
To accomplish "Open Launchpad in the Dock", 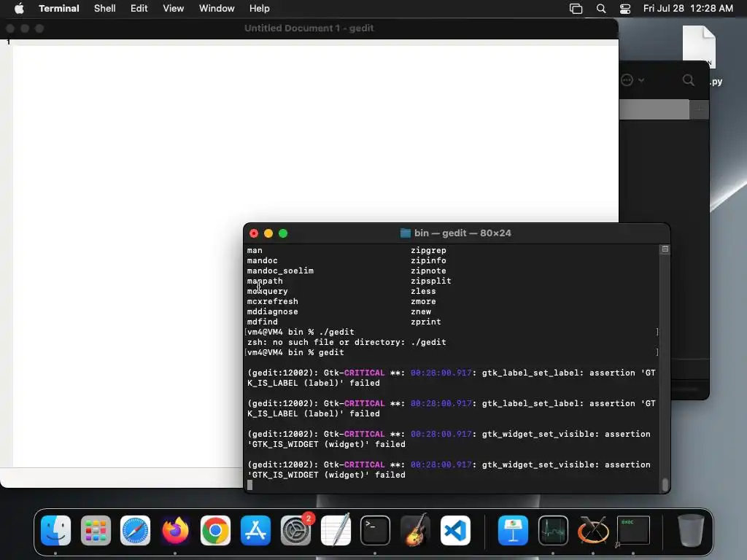I will pyautogui.click(x=96, y=530).
